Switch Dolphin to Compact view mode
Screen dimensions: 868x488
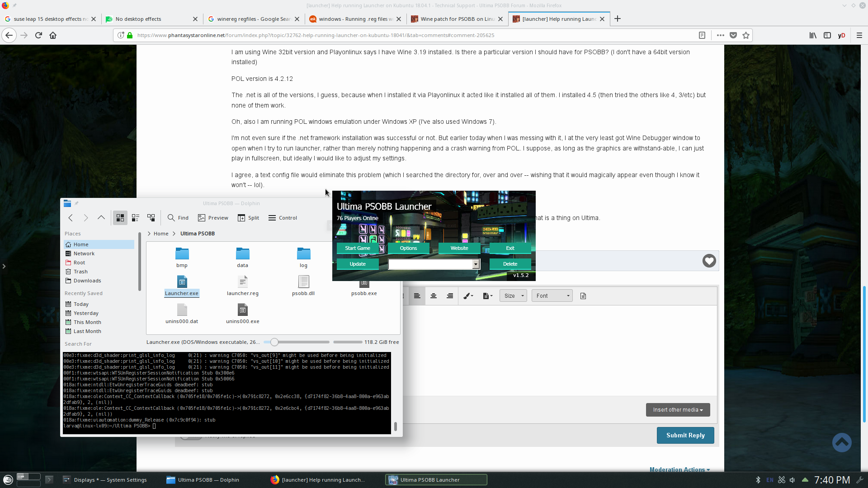point(136,218)
